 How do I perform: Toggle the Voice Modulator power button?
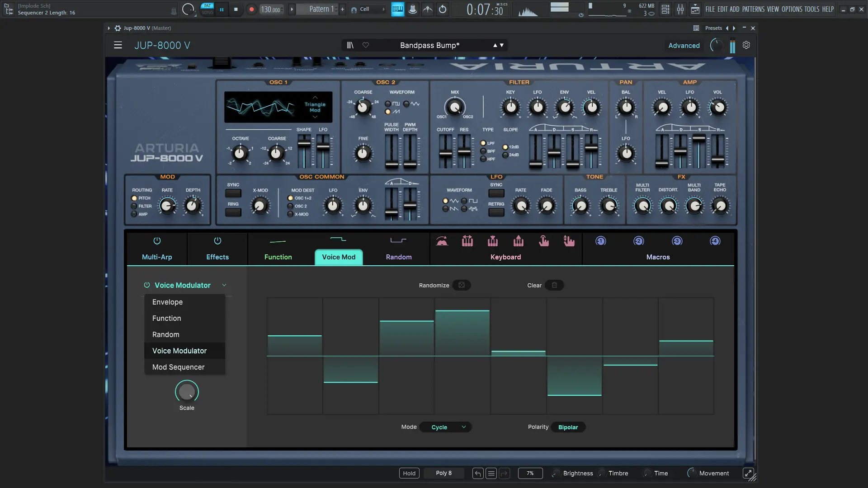coord(147,285)
